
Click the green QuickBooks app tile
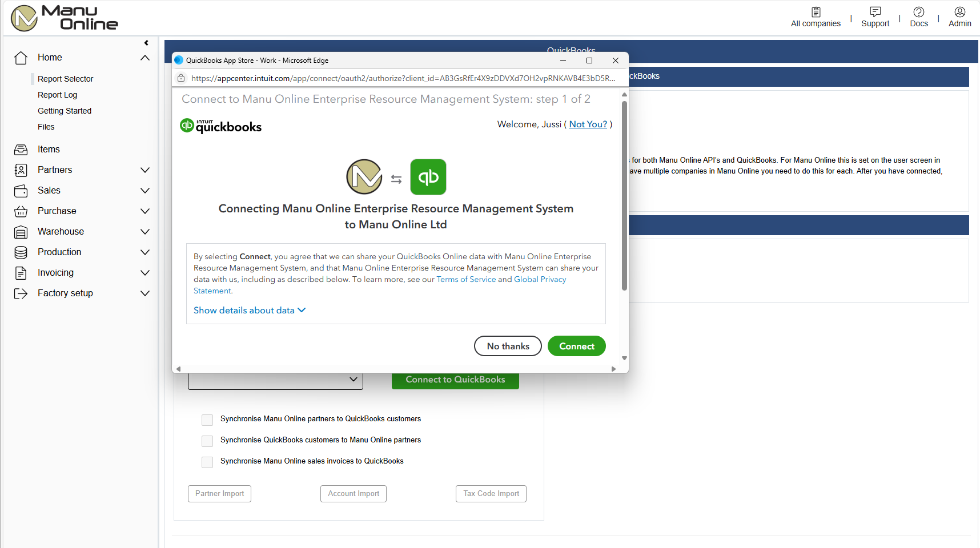click(428, 177)
